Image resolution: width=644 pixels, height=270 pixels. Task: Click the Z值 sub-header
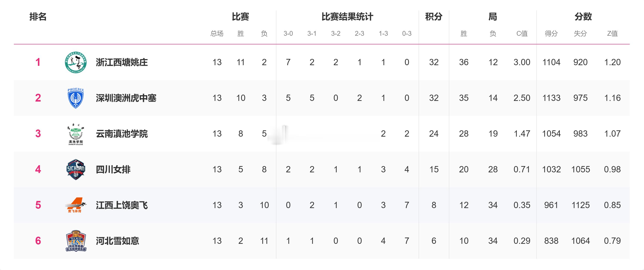coord(612,34)
